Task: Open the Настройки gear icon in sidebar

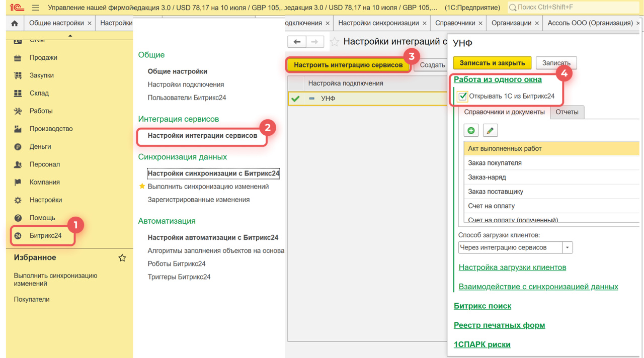Action: (x=18, y=200)
